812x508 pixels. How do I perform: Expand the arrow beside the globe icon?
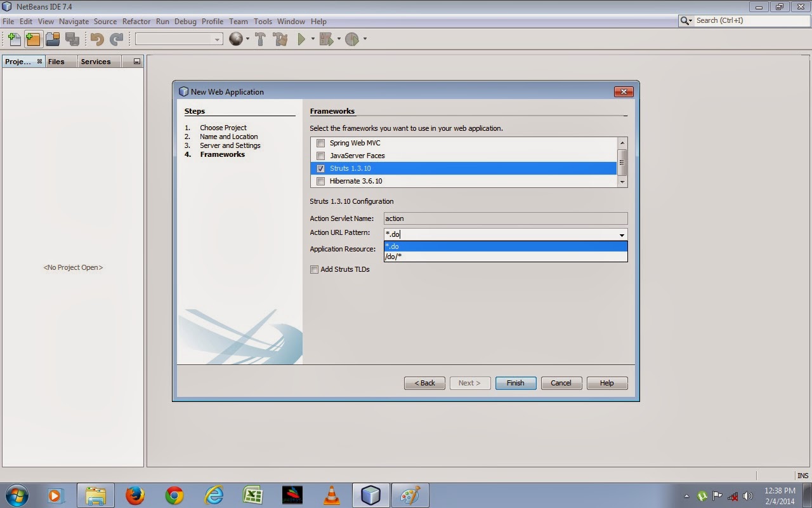(247, 39)
